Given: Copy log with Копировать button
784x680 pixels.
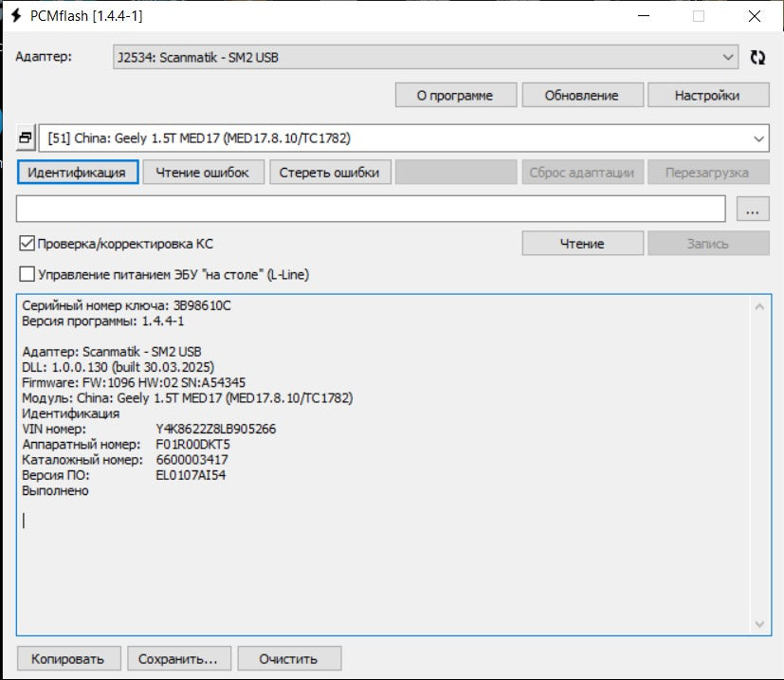Looking at the screenshot, I should click(x=68, y=658).
